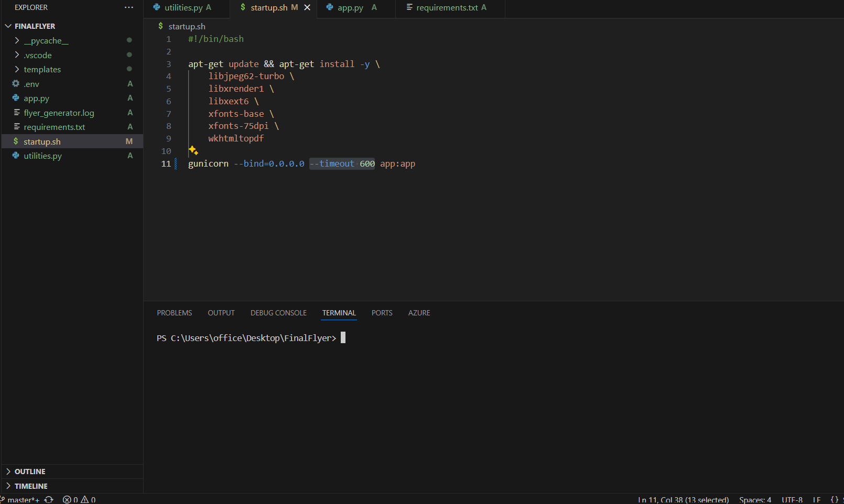Open the PORTS panel tab
This screenshot has width=844, height=504.
tap(382, 313)
